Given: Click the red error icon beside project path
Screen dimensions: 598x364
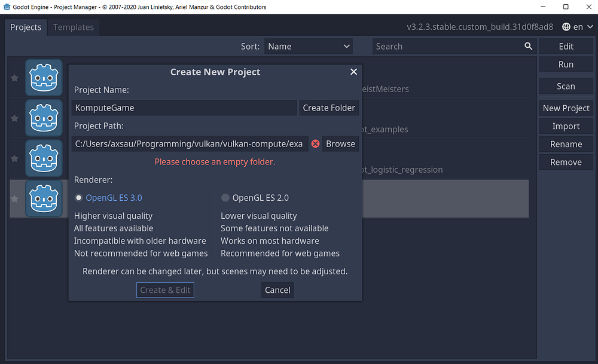Looking at the screenshot, I should click(315, 143).
